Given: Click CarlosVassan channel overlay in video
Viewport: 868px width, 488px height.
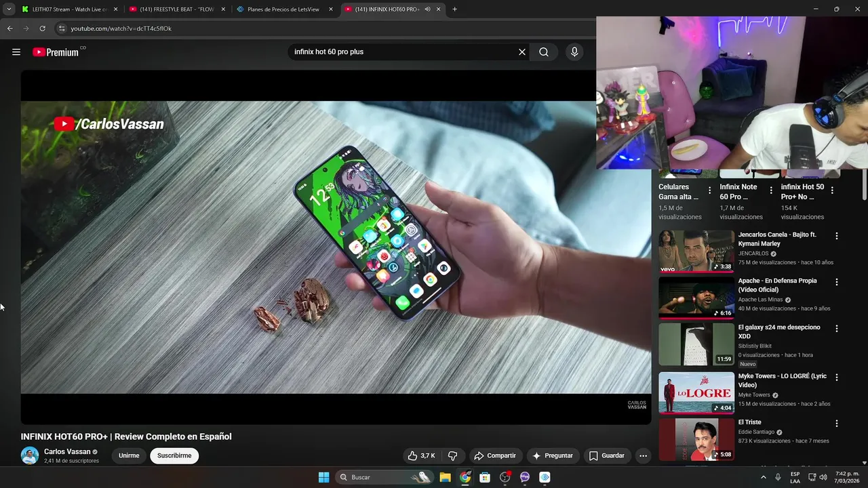Looking at the screenshot, I should 108,124.
